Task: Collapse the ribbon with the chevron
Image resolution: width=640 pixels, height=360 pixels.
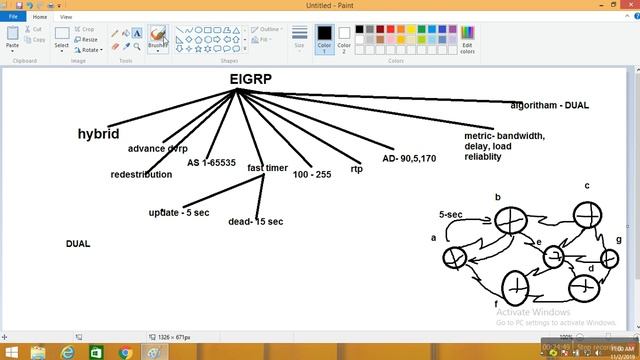Action: pos(627,16)
